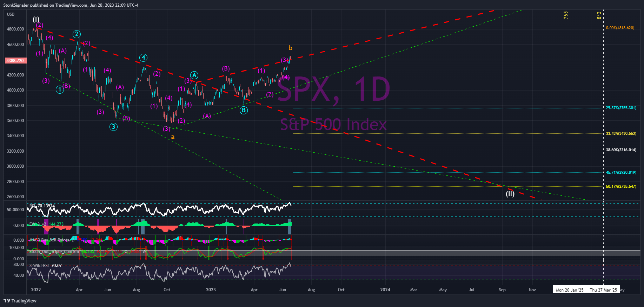Open the StonkSignaler publisher header text
Screen dimensions: 644x307
click(71, 5)
